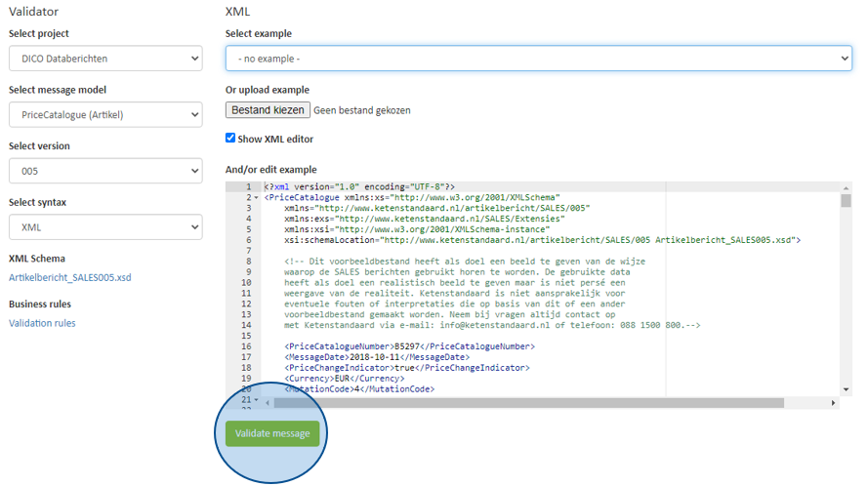Click the editor vertical scrollbar down arrow
Image resolution: width=868 pixels, height=486 pixels.
(x=846, y=389)
